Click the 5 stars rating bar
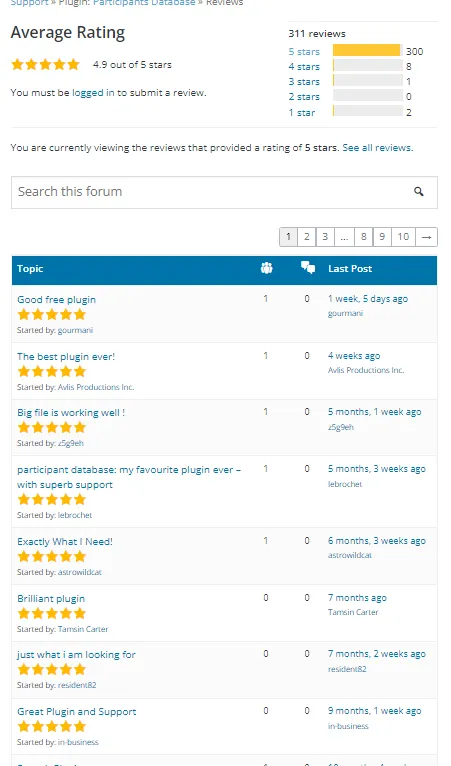The width and height of the screenshot is (451, 766). 367,51
